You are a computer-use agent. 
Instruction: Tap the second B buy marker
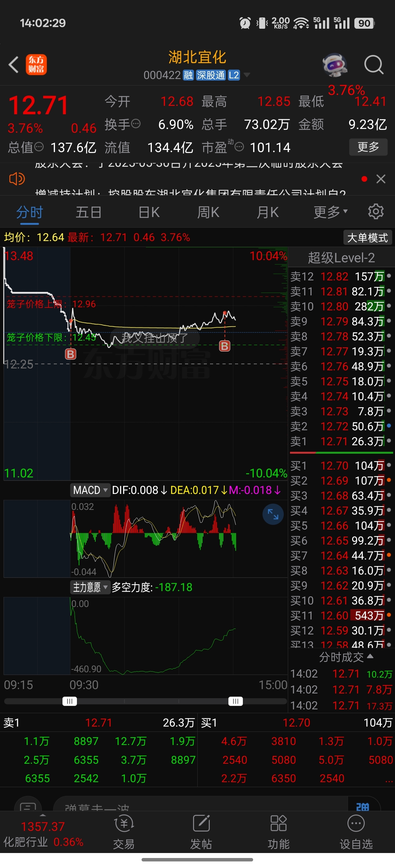point(225,346)
